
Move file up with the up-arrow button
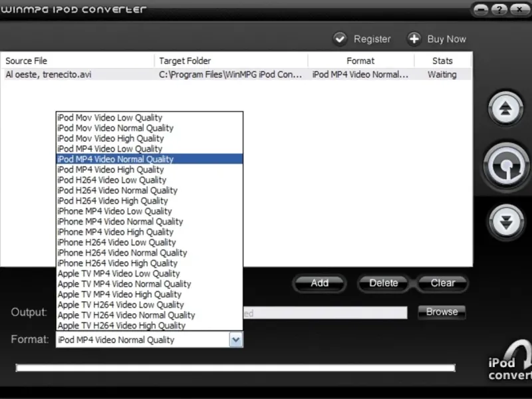(505, 109)
